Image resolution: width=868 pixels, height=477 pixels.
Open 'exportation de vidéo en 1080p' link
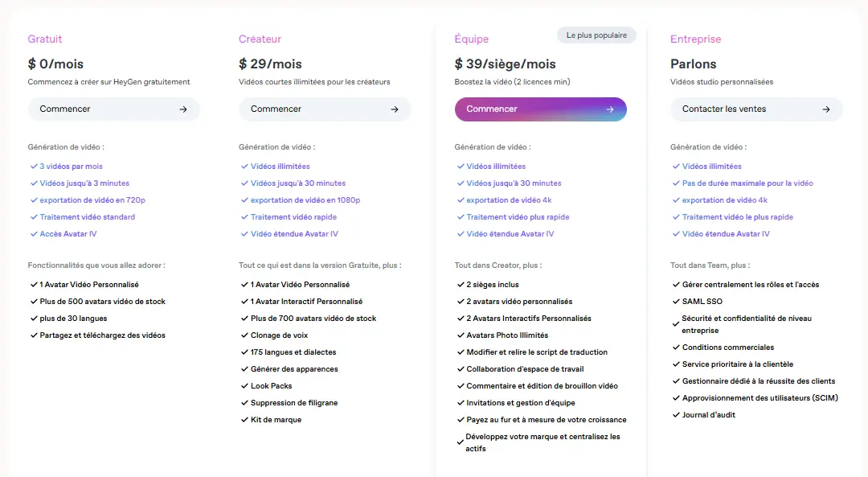(x=305, y=200)
